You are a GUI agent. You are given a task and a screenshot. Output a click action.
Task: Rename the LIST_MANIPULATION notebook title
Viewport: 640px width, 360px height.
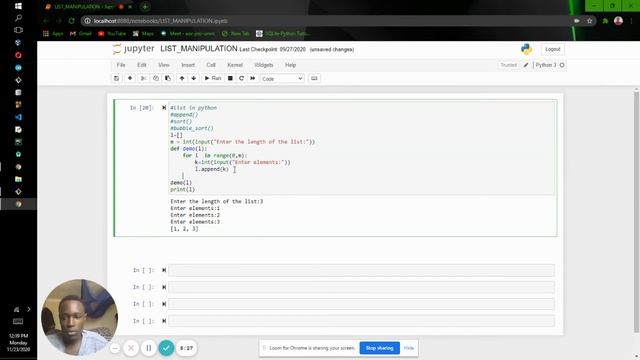[199, 49]
